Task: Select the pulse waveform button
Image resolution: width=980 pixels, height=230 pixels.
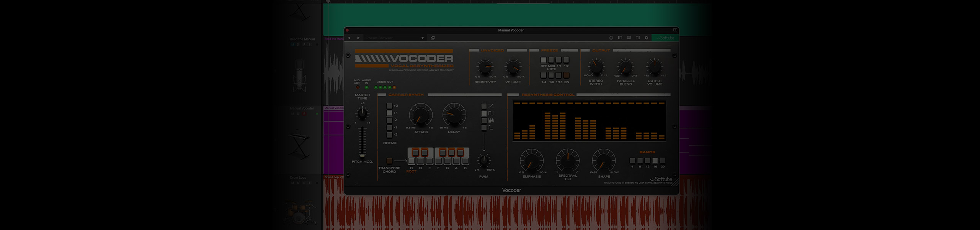Action: pos(484,128)
